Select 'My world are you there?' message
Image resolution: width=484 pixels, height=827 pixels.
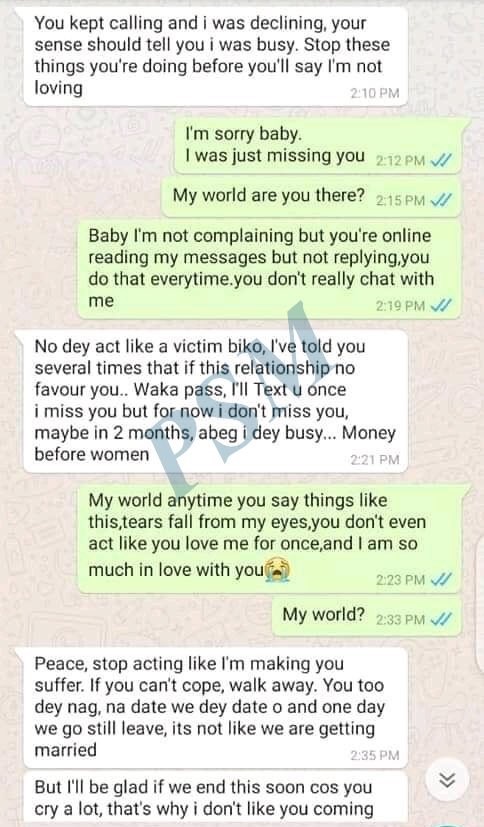312,197
